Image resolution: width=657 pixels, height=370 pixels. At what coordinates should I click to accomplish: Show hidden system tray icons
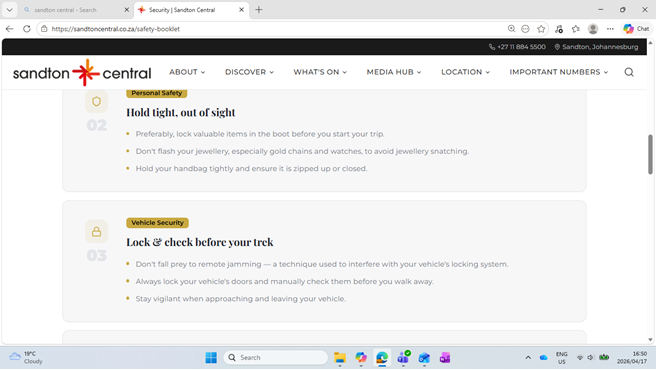click(528, 357)
